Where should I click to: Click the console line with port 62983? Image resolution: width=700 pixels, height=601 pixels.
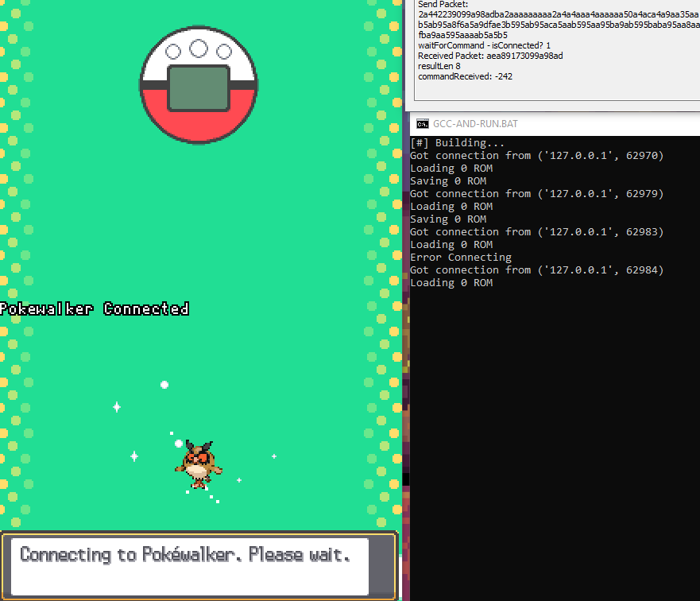(x=537, y=232)
